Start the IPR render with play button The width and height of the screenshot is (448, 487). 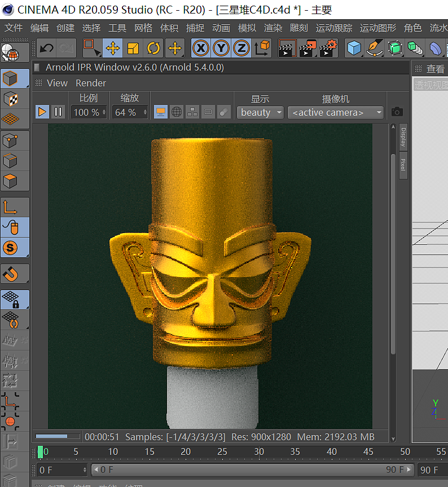tap(42, 112)
